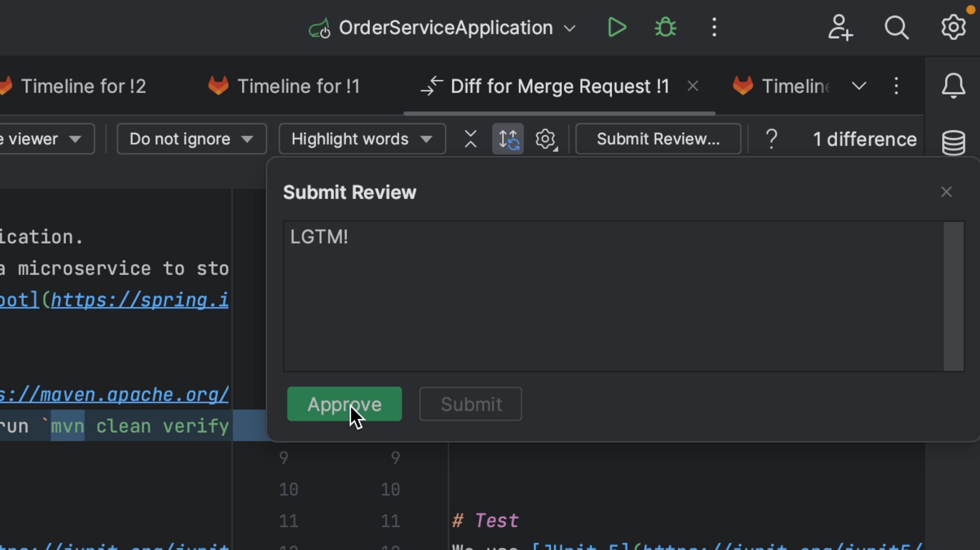Screen dimensions: 980x550
Task: Click the Submit Review... button
Action: (658, 139)
